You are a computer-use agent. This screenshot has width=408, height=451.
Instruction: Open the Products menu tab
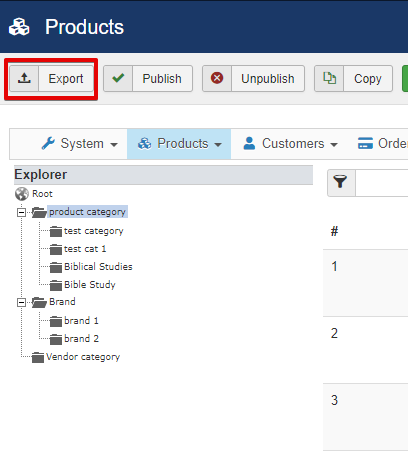coord(179,144)
